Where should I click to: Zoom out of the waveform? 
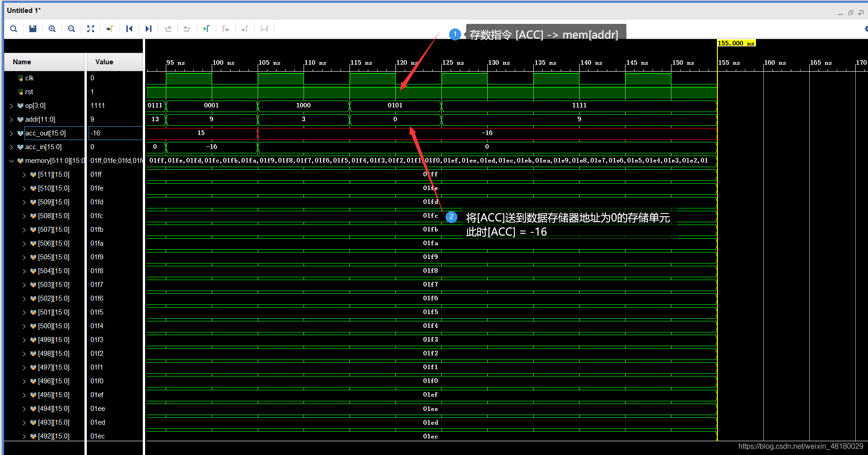tap(71, 29)
